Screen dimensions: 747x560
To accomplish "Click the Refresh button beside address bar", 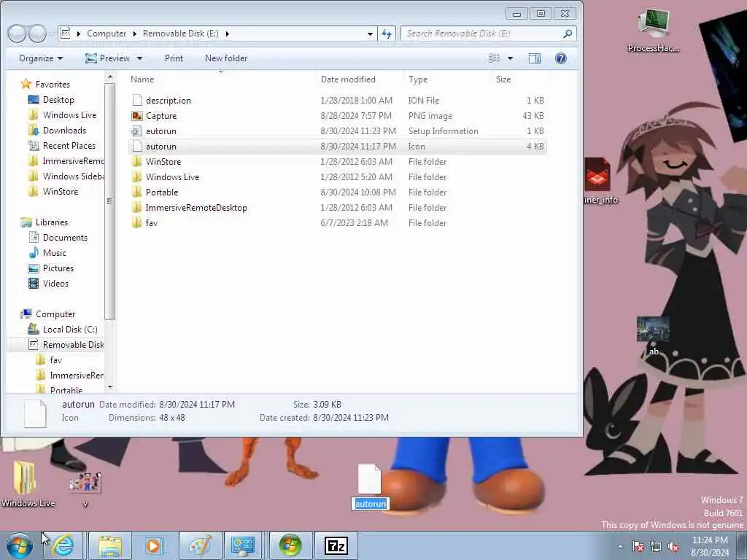I will pos(387,34).
